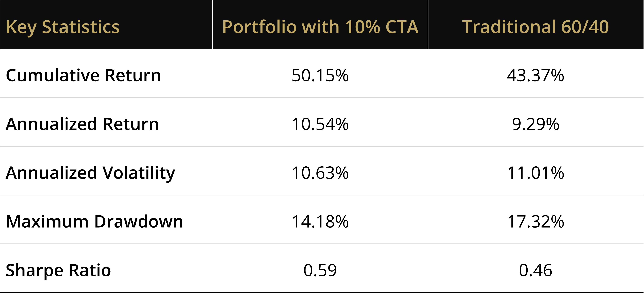Select the 17.32% maximum drawdown value
Image resolution: width=644 pixels, height=293 pixels.
(535, 222)
